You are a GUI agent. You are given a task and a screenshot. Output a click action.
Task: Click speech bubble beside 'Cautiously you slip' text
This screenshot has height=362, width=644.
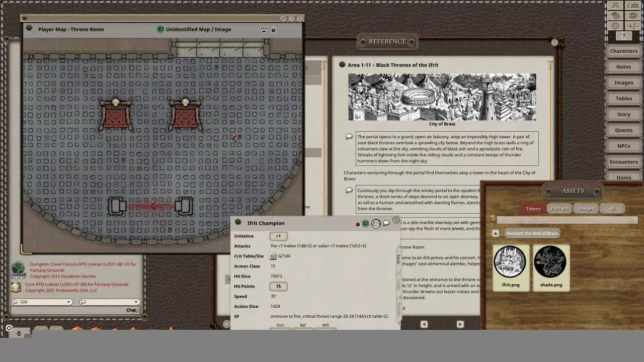coord(349,190)
